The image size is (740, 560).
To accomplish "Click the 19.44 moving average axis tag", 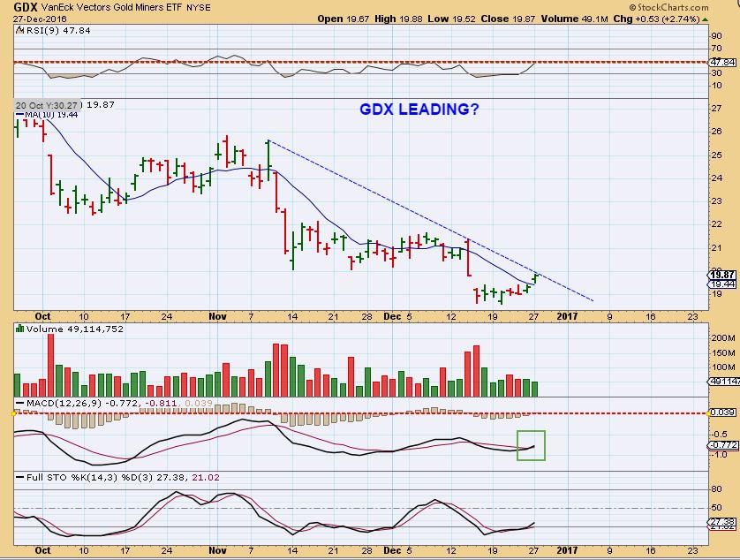I will (722, 284).
